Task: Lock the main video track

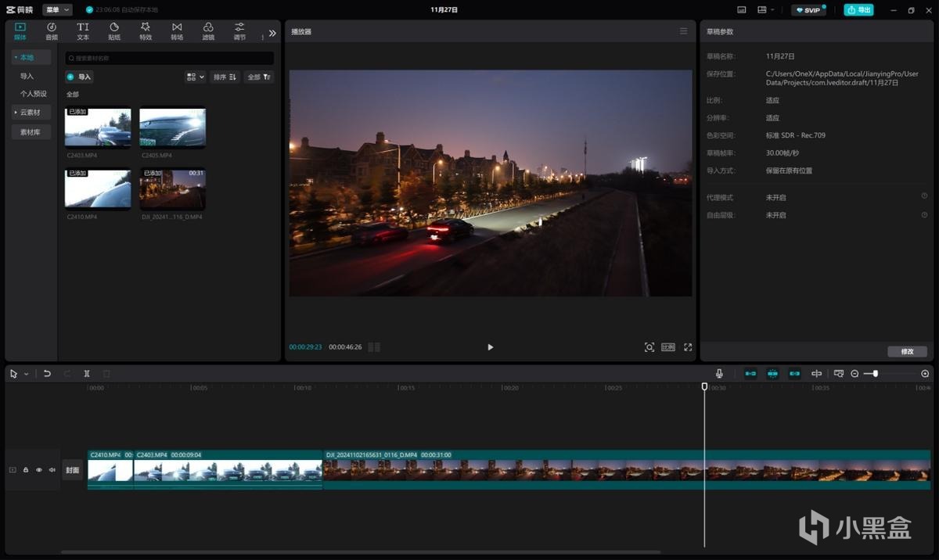Action: (x=26, y=470)
